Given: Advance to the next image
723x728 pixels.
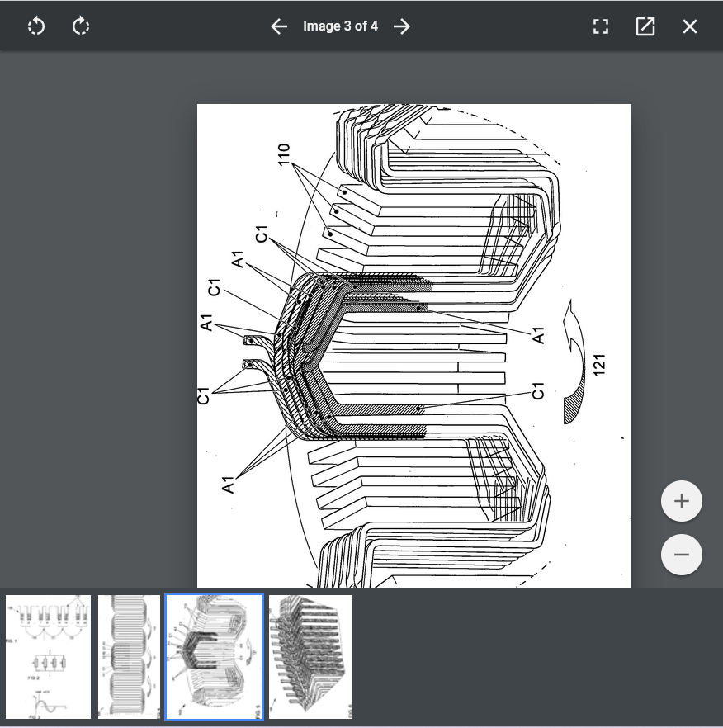Looking at the screenshot, I should 402,26.
